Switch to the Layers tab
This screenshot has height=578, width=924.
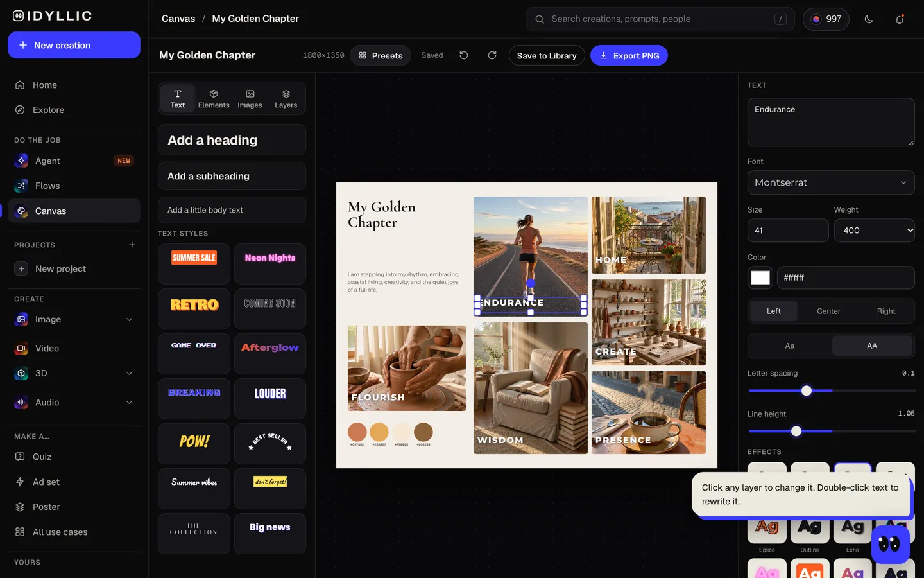click(x=286, y=98)
